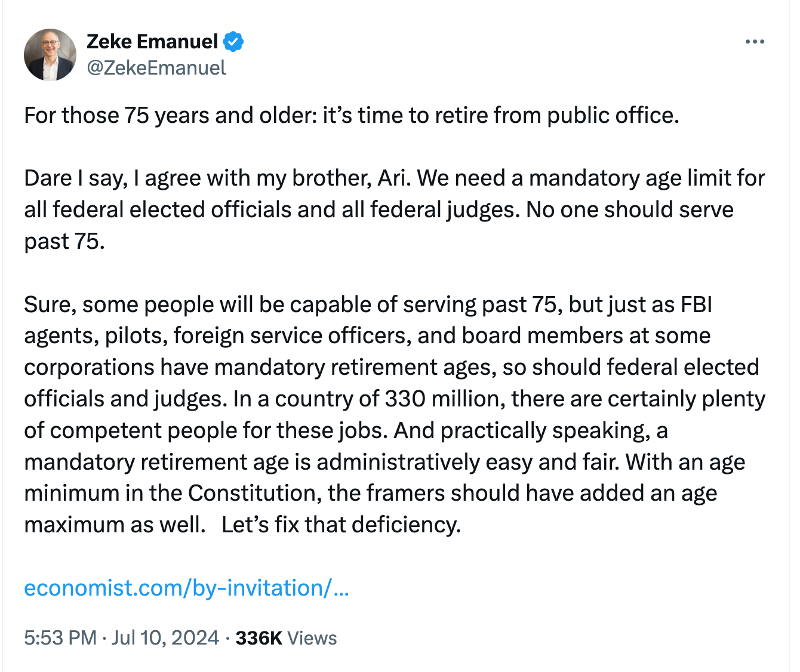
Task: Open the economist.com/by-invitation link
Action: click(187, 588)
